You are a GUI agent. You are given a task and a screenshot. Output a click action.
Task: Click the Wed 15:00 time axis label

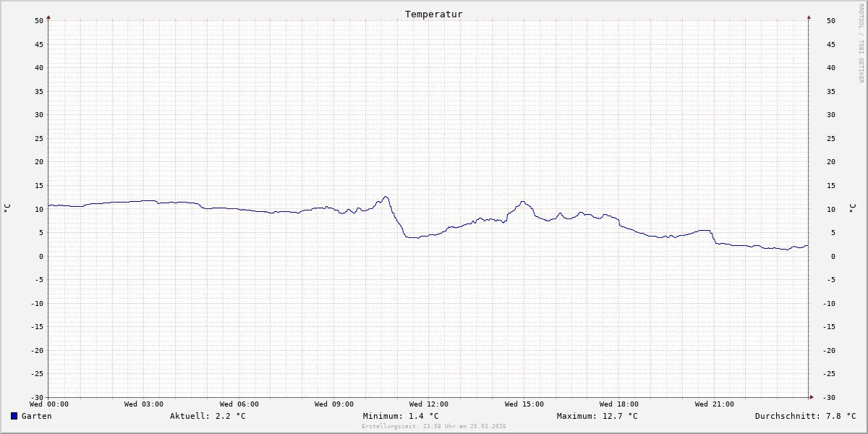click(524, 404)
